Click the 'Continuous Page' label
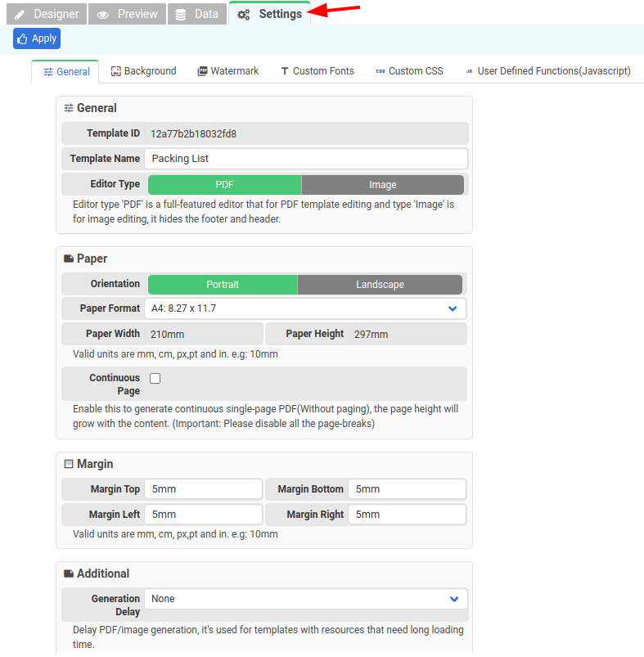Image resolution: width=644 pixels, height=657 pixels. pos(115,385)
